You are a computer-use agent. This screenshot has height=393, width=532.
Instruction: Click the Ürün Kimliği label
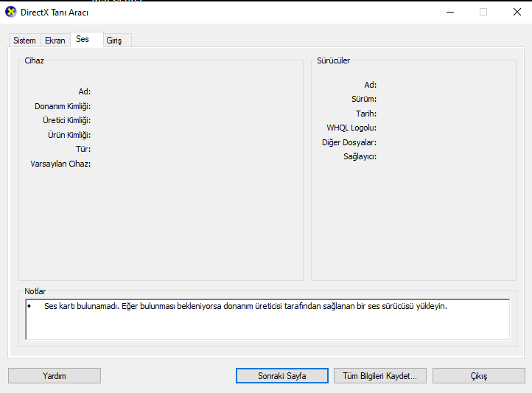69,135
